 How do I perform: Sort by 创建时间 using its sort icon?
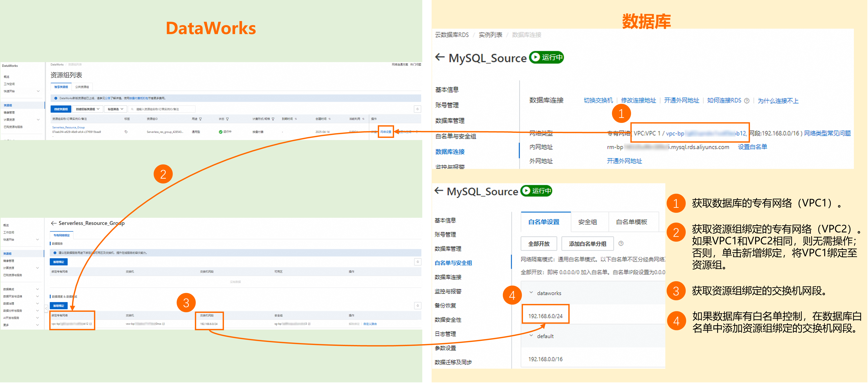pos(330,119)
